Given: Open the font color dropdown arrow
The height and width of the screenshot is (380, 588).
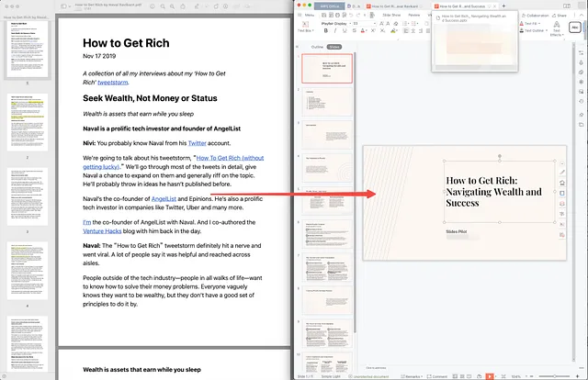Looking at the screenshot, I should pos(367,30).
